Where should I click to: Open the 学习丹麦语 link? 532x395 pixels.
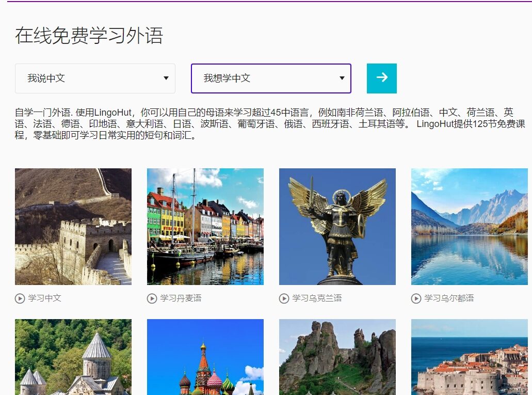click(x=181, y=298)
